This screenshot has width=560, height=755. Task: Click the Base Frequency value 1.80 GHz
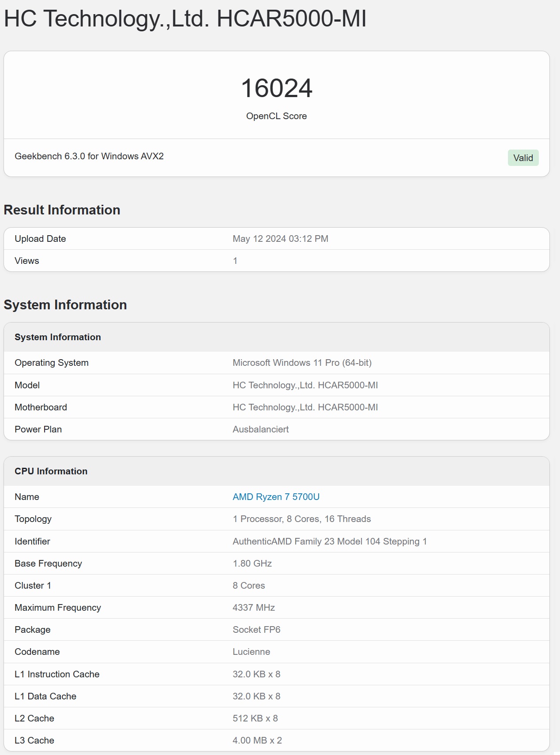click(x=252, y=563)
